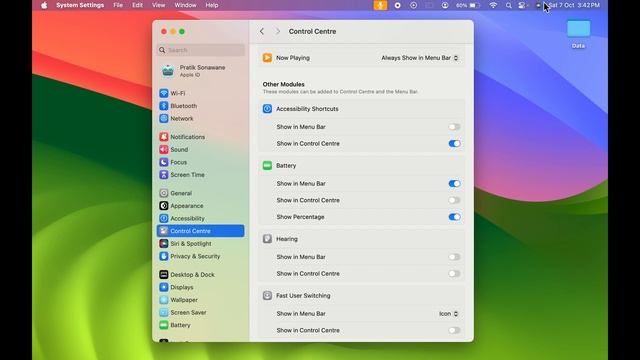Open Focus moon icon

pos(164,162)
